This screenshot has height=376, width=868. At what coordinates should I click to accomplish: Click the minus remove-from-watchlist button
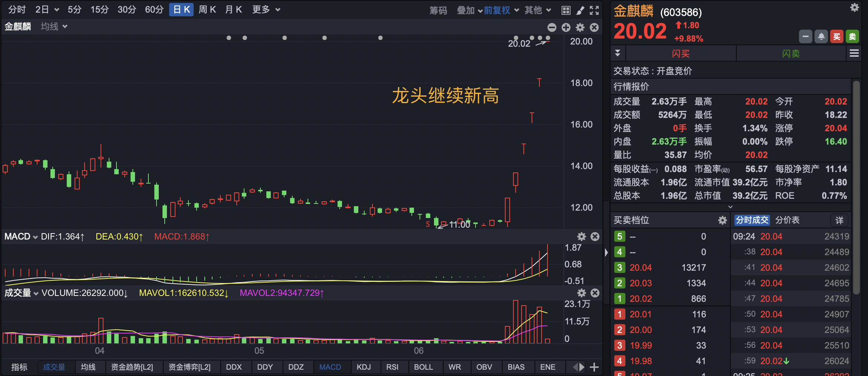coord(805,36)
